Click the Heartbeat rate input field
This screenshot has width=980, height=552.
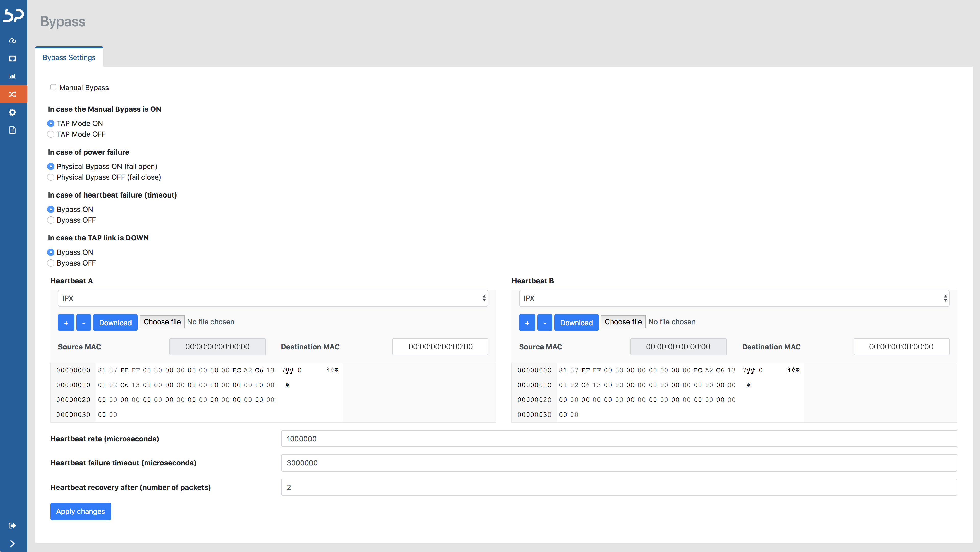coord(619,439)
